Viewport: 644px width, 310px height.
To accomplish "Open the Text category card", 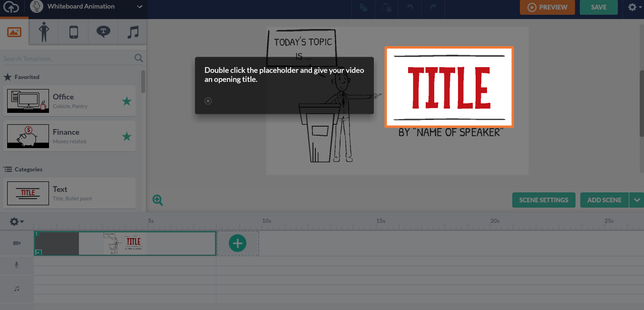I will [x=69, y=193].
